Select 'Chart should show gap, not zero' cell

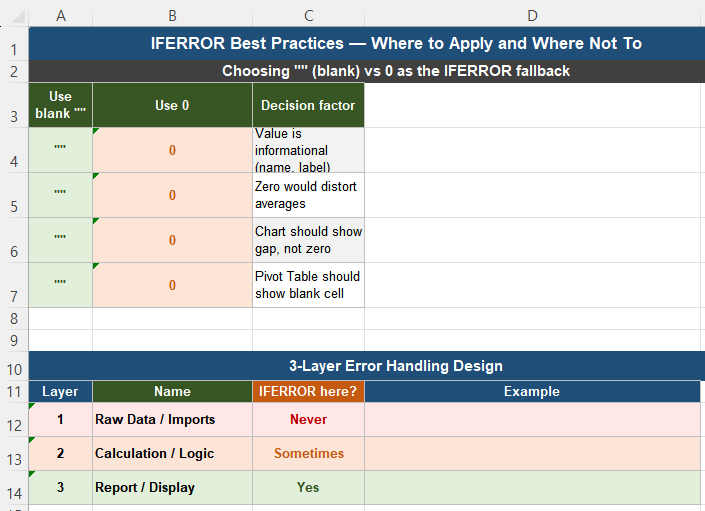click(308, 240)
